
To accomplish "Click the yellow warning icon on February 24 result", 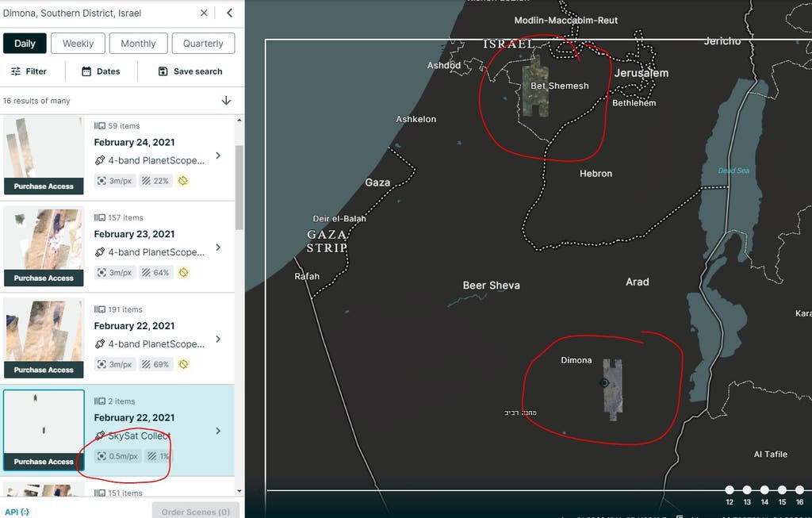I will click(x=183, y=181).
